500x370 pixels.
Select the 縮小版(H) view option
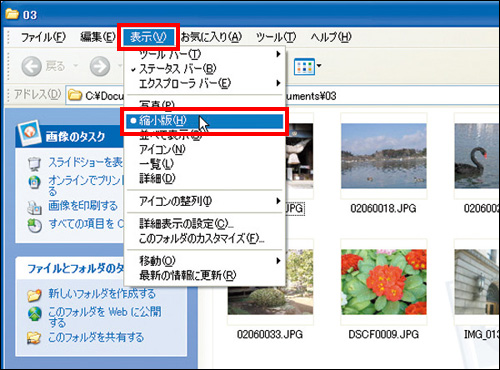click(205, 121)
